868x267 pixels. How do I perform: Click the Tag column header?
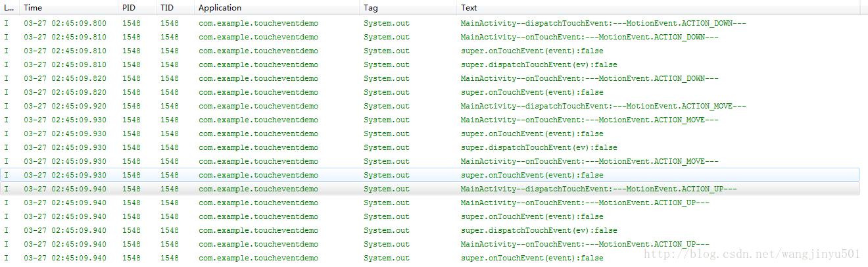pos(408,8)
